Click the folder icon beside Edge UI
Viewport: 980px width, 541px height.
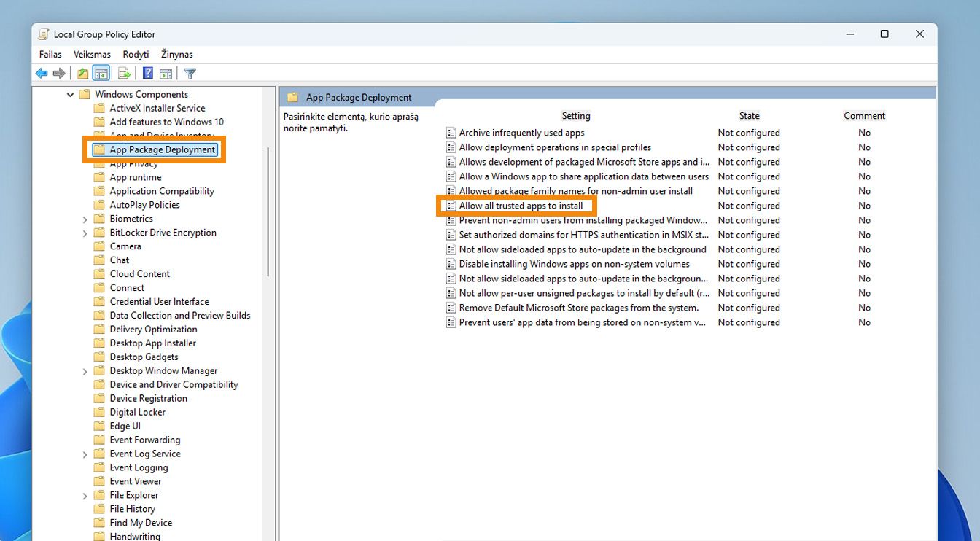100,427
